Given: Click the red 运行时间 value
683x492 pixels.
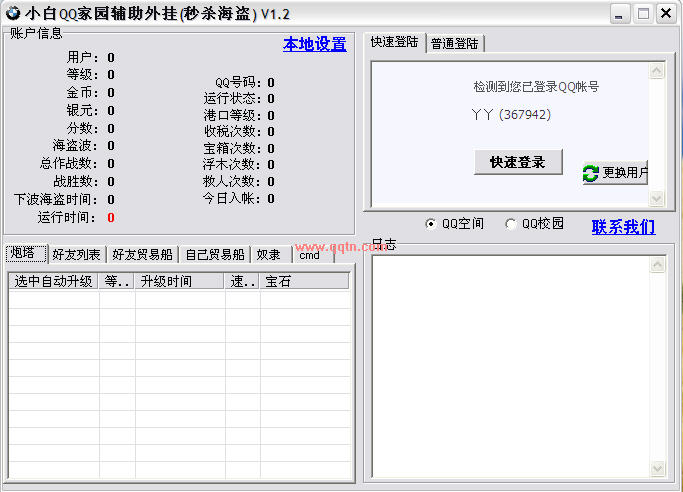Looking at the screenshot, I should [x=111, y=217].
